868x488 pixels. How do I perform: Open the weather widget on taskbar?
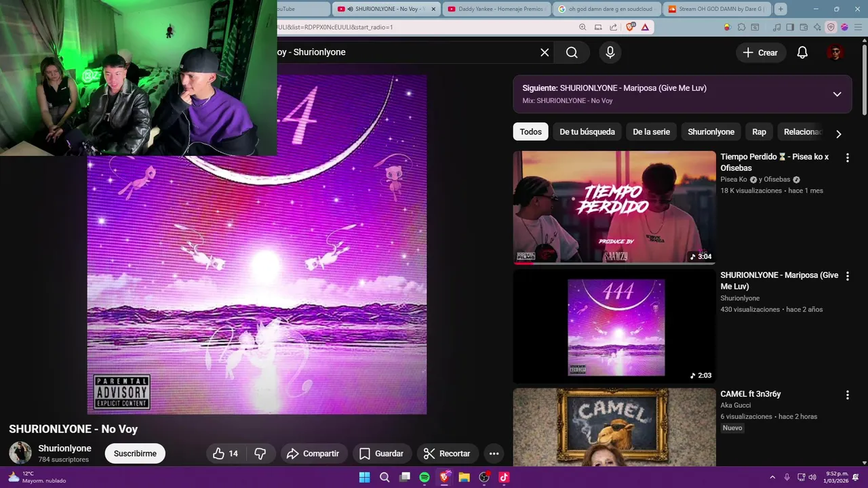tap(37, 477)
